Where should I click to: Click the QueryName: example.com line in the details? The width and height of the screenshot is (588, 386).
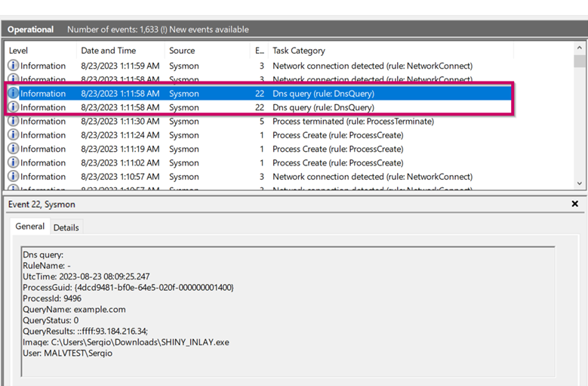74,309
